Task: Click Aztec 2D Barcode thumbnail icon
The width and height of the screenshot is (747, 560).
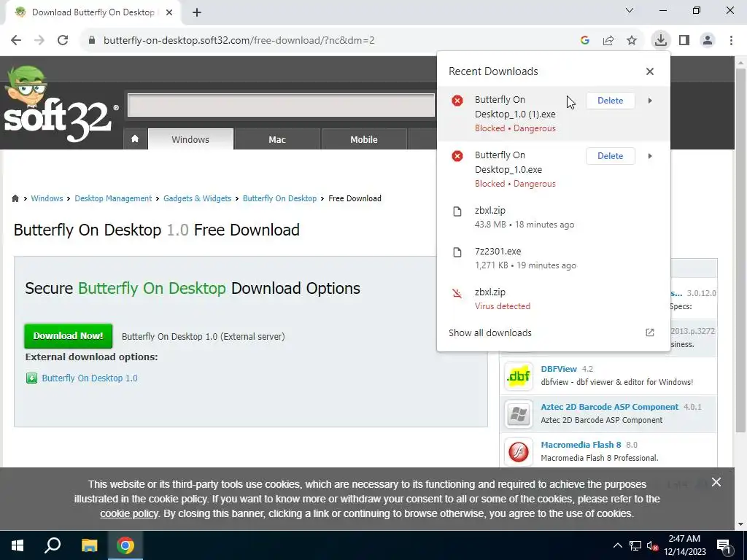Action: 519,414
